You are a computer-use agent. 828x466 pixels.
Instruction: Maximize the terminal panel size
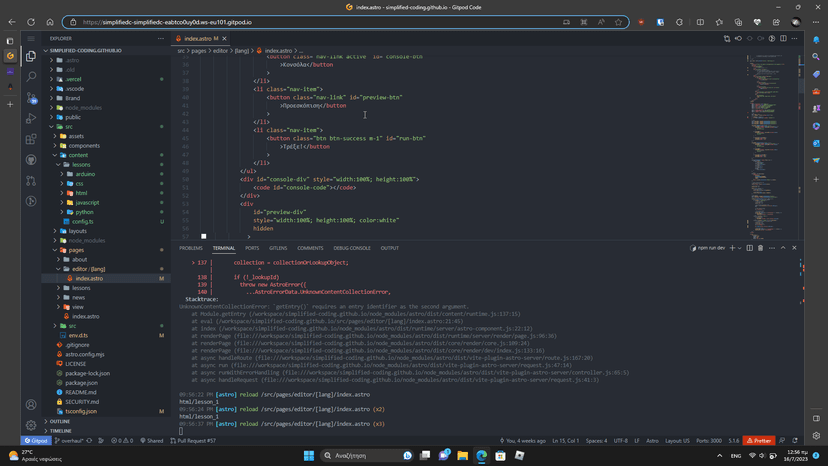(784, 248)
